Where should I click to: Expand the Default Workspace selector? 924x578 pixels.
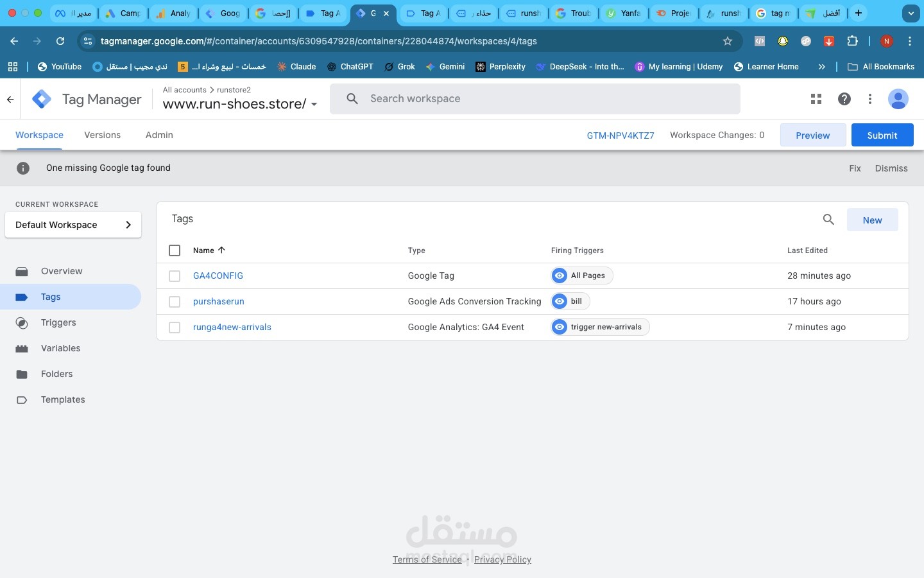(73, 225)
